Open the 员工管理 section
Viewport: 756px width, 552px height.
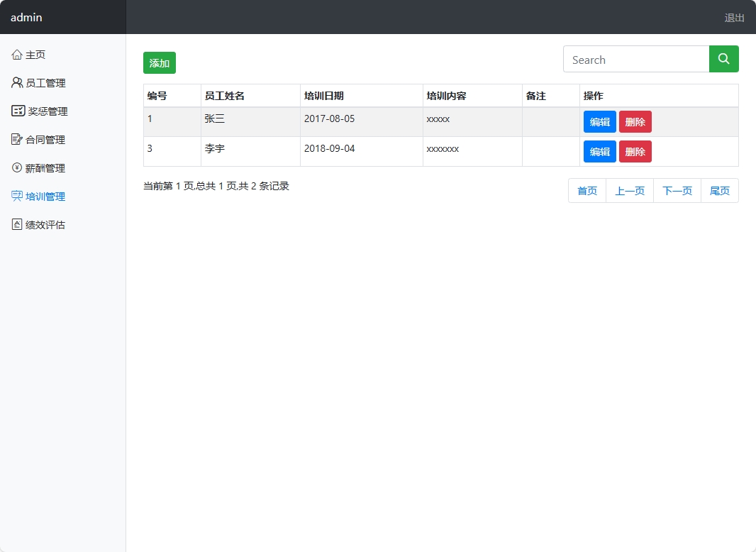pos(48,82)
